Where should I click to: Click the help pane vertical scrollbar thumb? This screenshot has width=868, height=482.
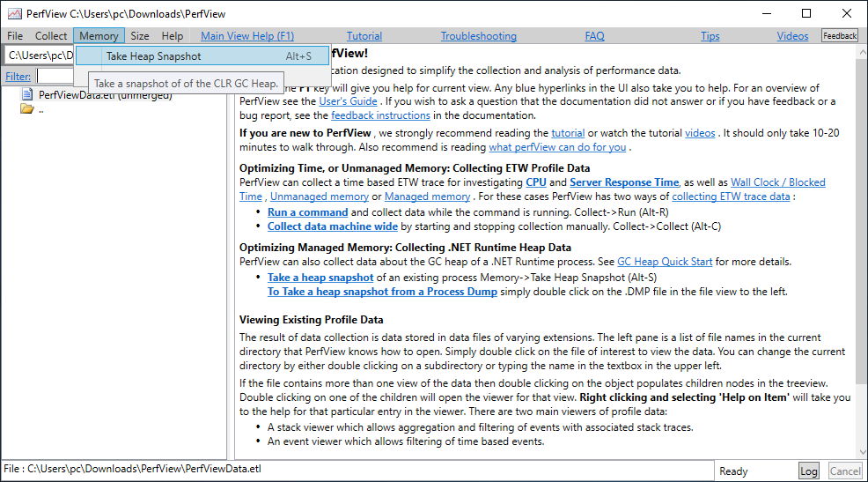(x=863, y=220)
